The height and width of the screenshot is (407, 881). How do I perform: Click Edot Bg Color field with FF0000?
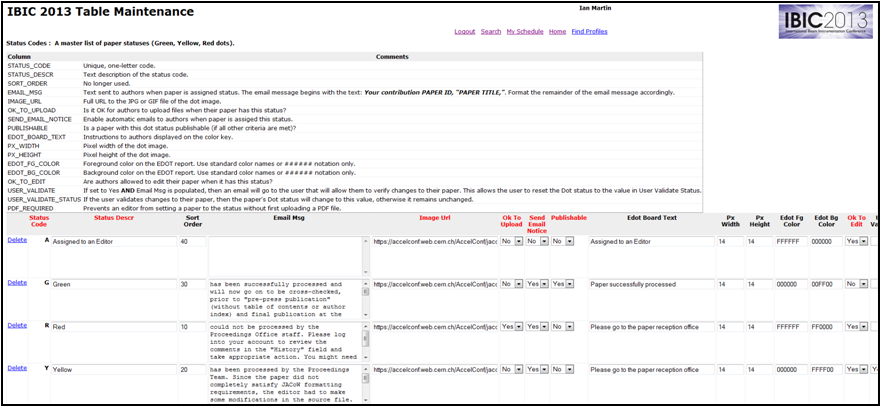(x=826, y=327)
